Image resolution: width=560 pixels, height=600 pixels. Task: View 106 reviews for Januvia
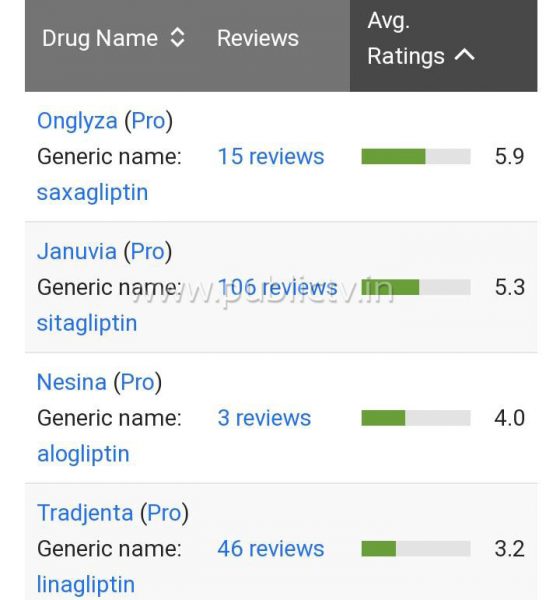pos(278,287)
